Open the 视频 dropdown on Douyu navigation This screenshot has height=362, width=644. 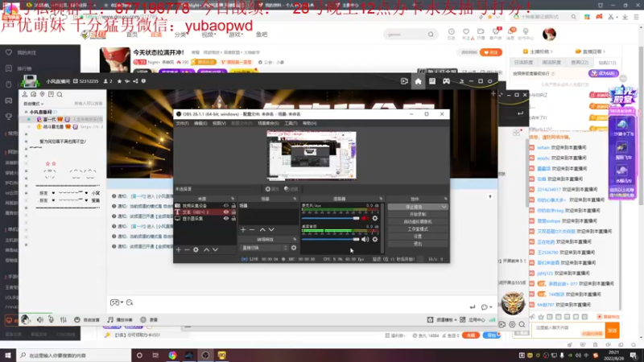[208, 35]
